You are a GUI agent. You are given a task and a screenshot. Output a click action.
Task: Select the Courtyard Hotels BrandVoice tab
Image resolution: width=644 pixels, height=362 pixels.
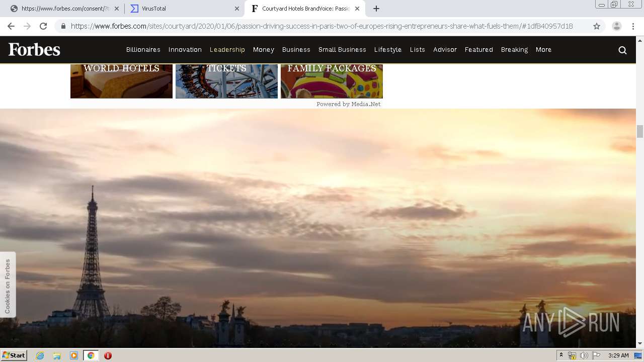pyautogui.click(x=305, y=9)
